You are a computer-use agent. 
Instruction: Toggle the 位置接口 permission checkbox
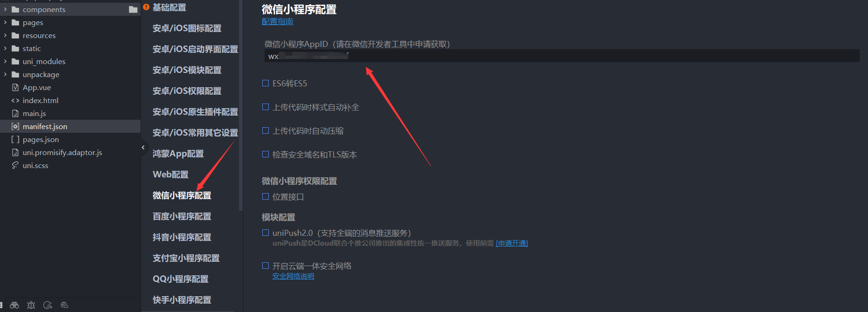point(266,196)
